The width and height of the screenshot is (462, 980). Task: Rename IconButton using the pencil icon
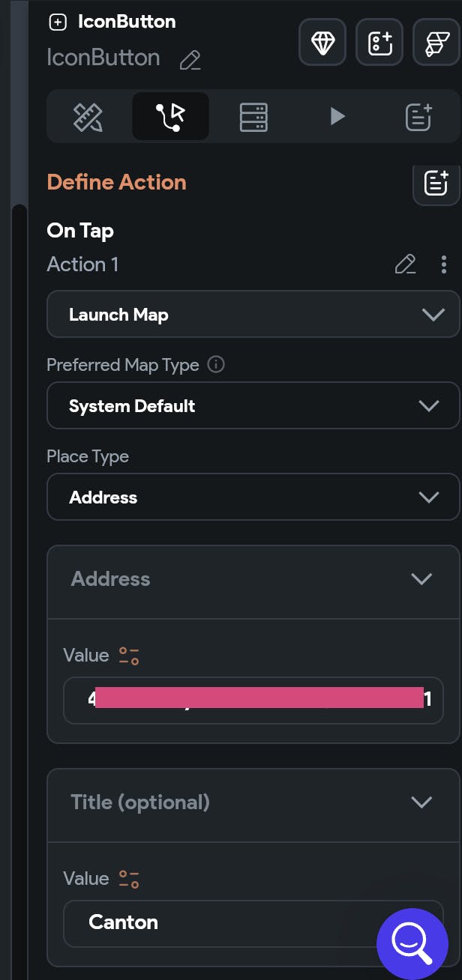tap(189, 60)
